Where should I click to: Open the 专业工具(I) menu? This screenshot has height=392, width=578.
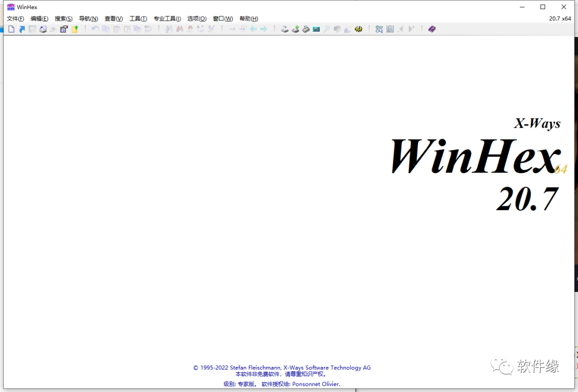(x=167, y=18)
